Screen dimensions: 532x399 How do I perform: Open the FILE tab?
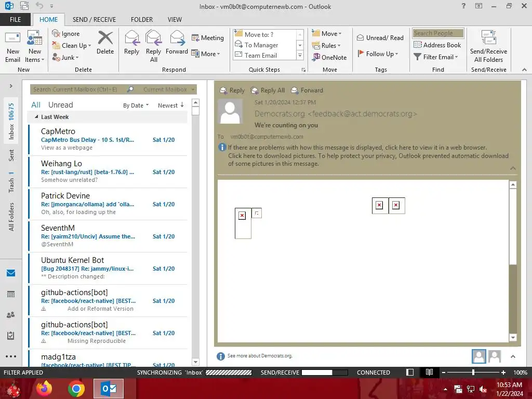(x=15, y=20)
